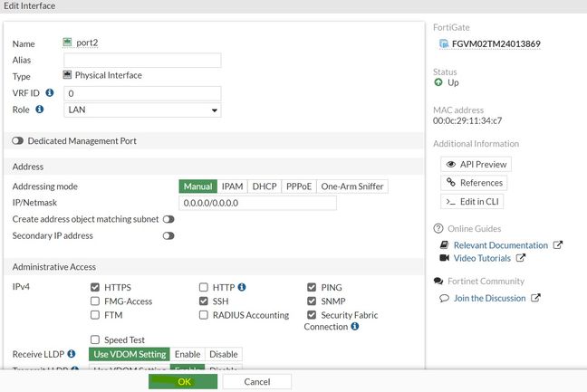Image resolution: width=587 pixels, height=392 pixels.
Task: Click the Role info icon
Action: point(40,110)
